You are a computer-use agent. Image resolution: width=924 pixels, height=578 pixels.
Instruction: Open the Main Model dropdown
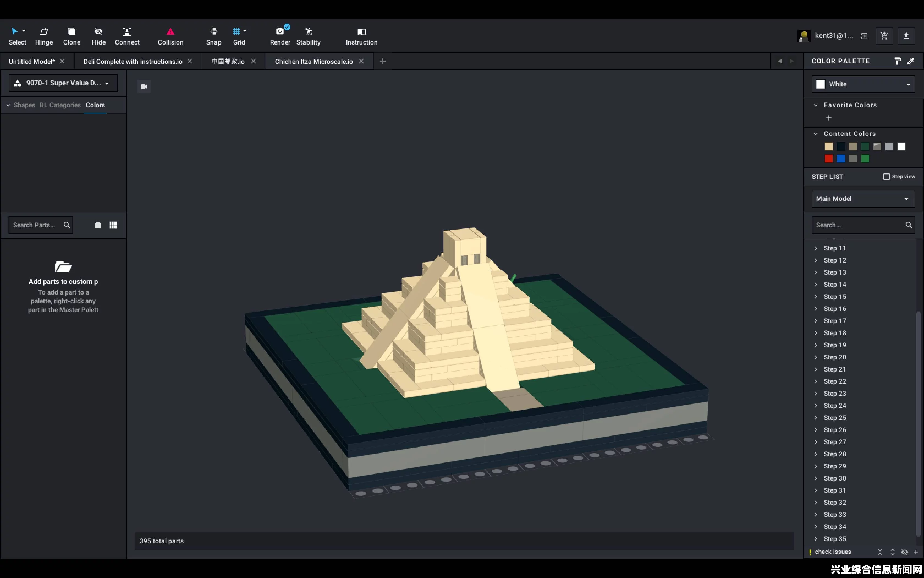point(863,199)
